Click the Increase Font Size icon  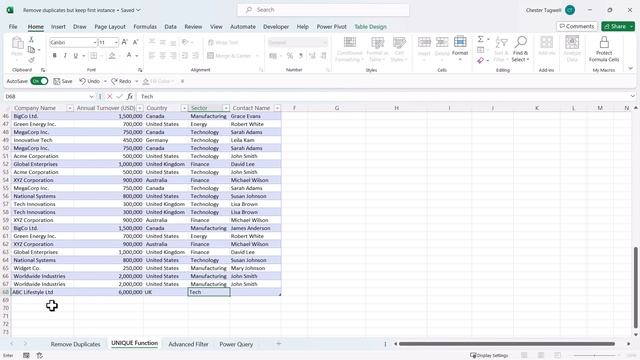click(125, 42)
